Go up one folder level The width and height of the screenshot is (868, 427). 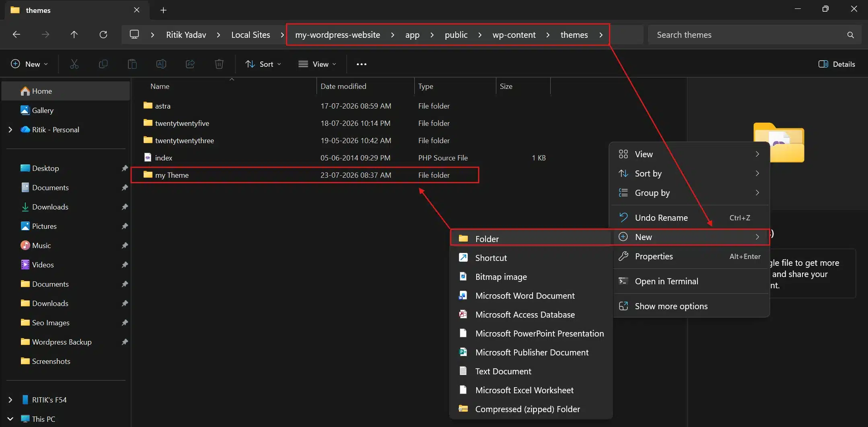coord(74,35)
